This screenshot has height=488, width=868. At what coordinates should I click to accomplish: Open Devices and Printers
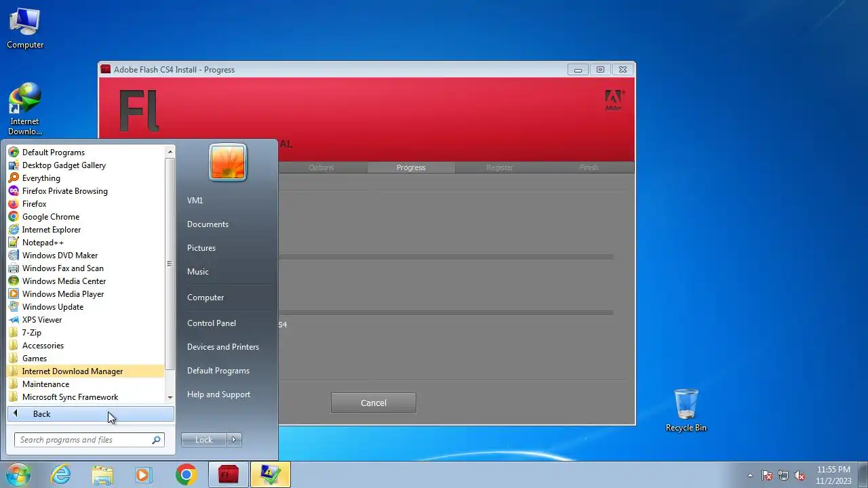click(223, 347)
